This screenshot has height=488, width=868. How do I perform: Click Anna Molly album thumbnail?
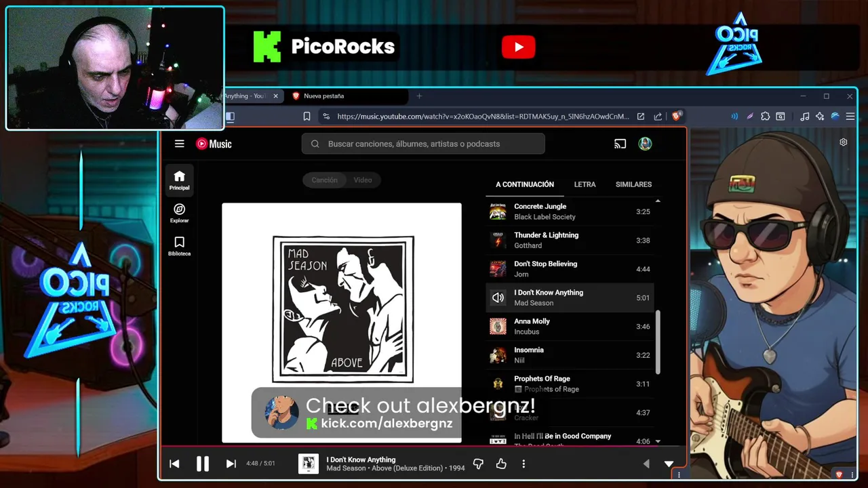[498, 326]
